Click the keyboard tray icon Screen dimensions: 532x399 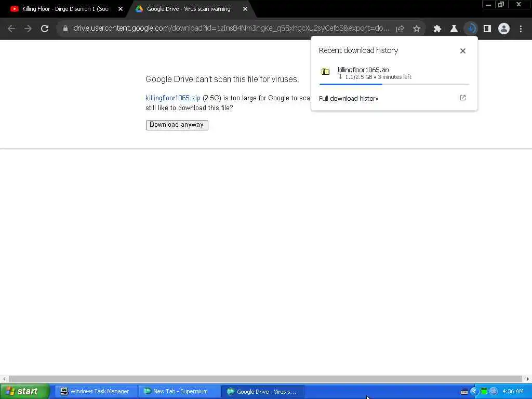(464, 392)
